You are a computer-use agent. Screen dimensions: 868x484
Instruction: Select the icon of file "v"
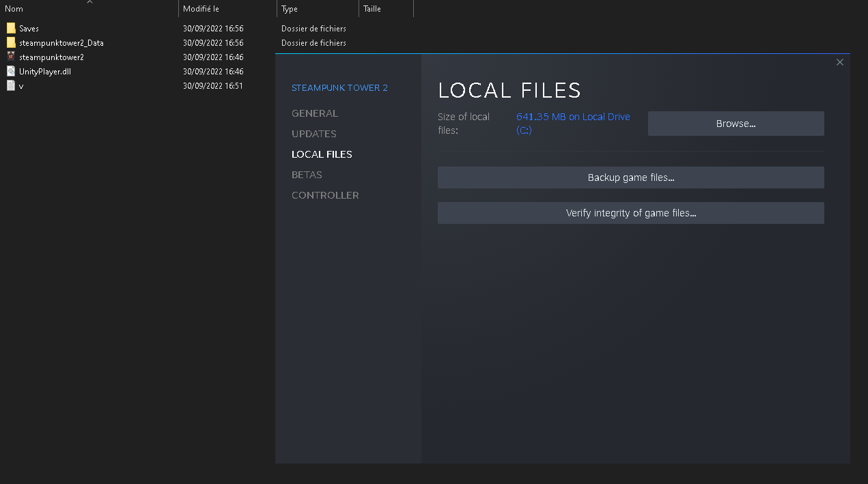[x=11, y=86]
